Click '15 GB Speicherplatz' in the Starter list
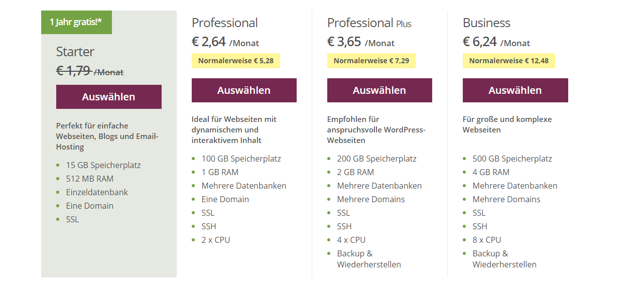This screenshot has height=291, width=644. pyautogui.click(x=103, y=165)
